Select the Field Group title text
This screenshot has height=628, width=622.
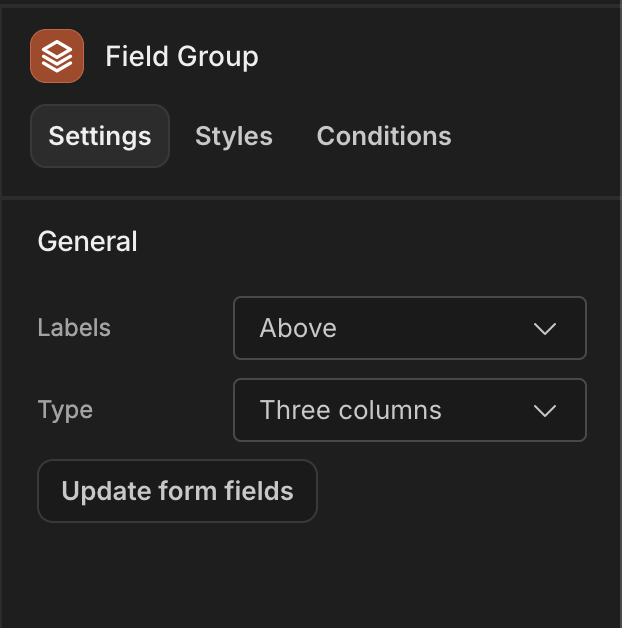[182, 56]
